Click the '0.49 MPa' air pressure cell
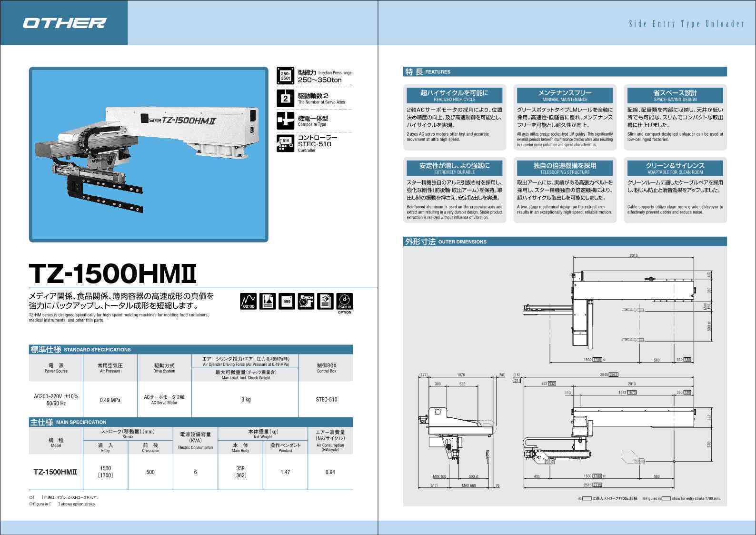 [110, 400]
